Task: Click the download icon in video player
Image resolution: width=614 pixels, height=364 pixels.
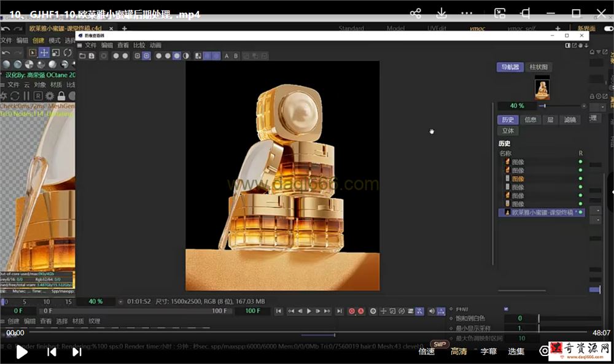Action: [441, 14]
